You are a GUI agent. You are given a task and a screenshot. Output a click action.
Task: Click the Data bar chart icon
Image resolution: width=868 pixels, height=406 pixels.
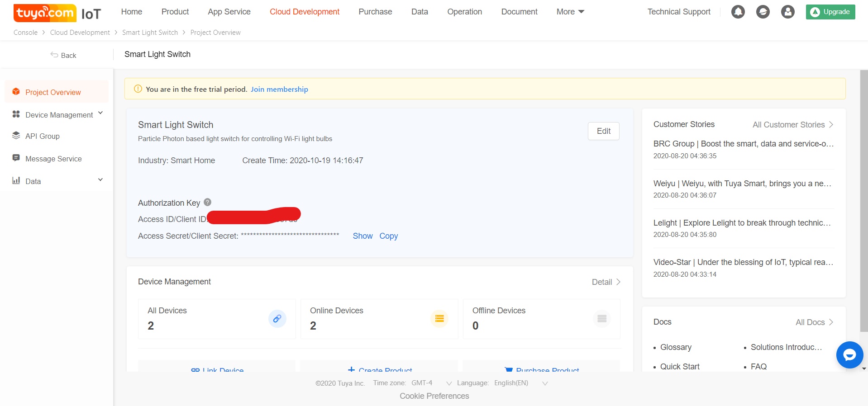click(x=16, y=181)
